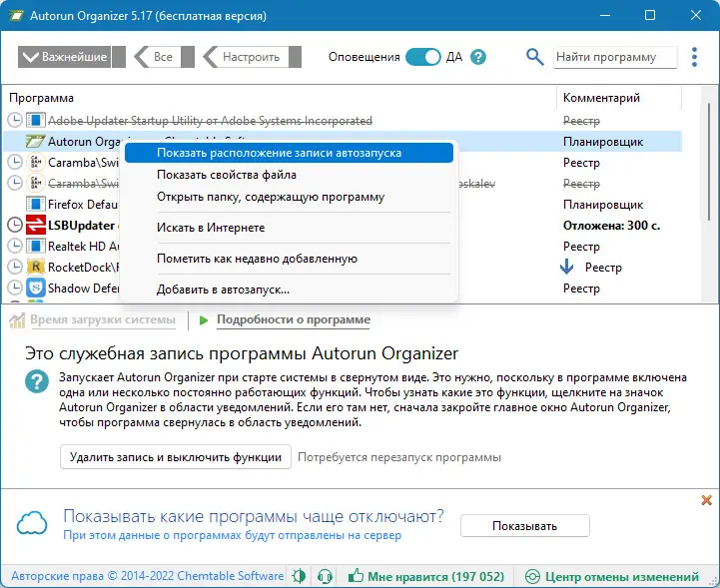Choose Добавить в автозапуск...

pyautogui.click(x=289, y=290)
